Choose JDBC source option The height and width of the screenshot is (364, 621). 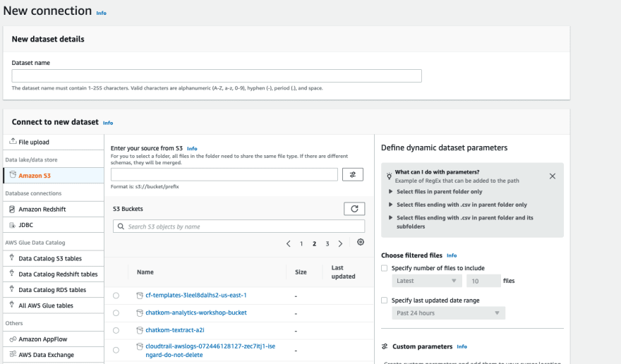coord(54,225)
